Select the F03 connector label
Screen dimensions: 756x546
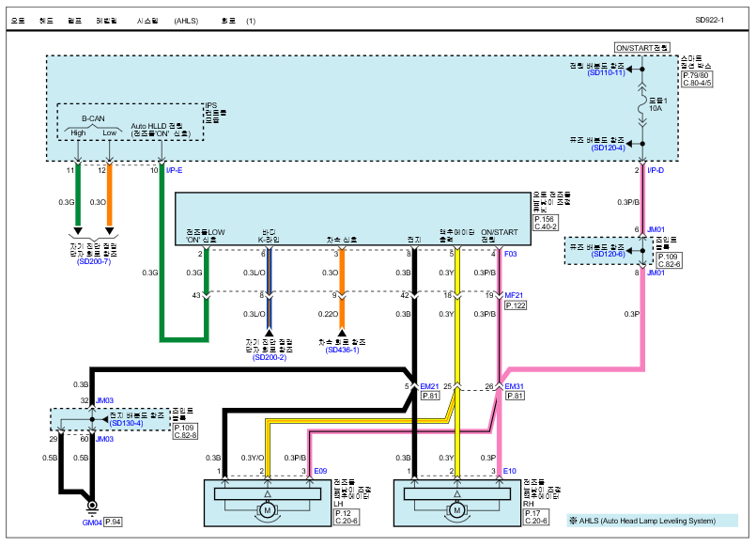click(511, 254)
